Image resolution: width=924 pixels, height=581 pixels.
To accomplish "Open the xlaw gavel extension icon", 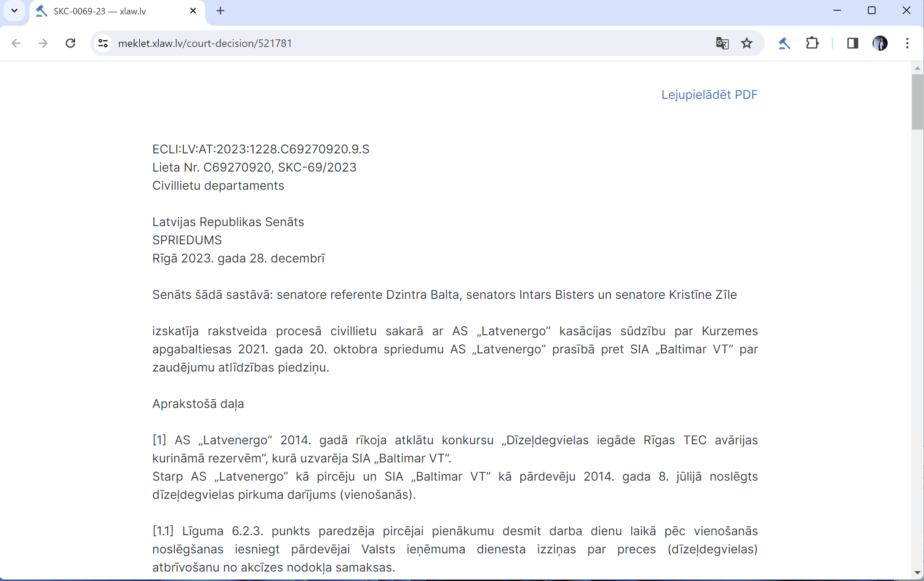I will (x=784, y=43).
